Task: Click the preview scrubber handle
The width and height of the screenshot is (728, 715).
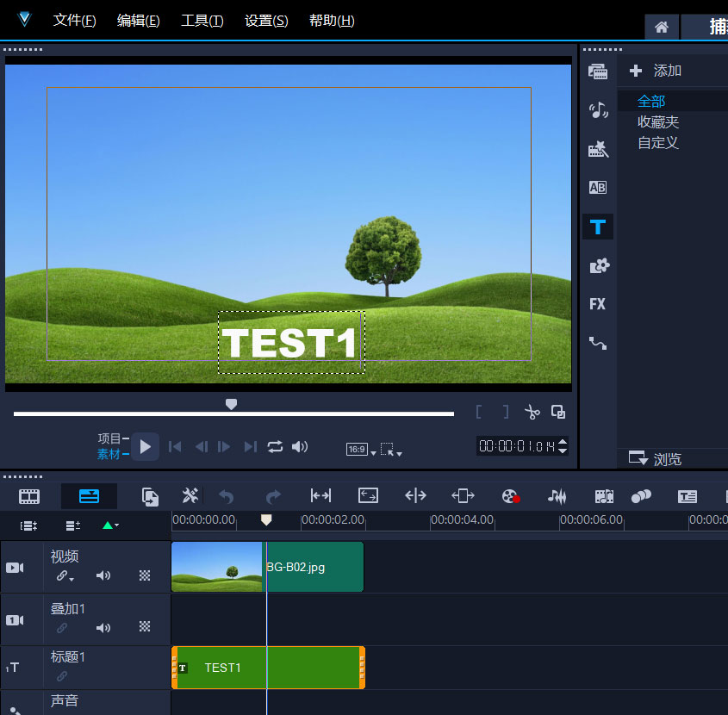Action: pos(231,404)
